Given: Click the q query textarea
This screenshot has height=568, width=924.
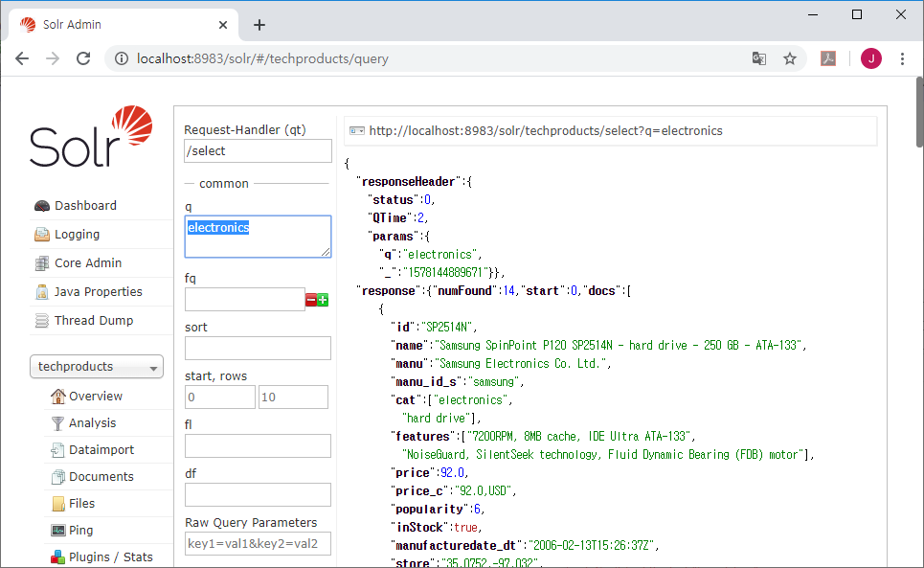Looking at the screenshot, I should pos(259,237).
